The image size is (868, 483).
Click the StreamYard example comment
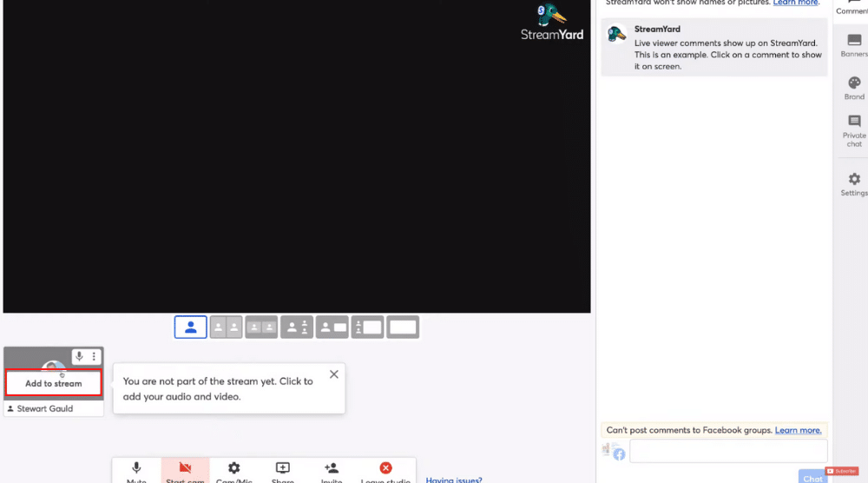714,47
